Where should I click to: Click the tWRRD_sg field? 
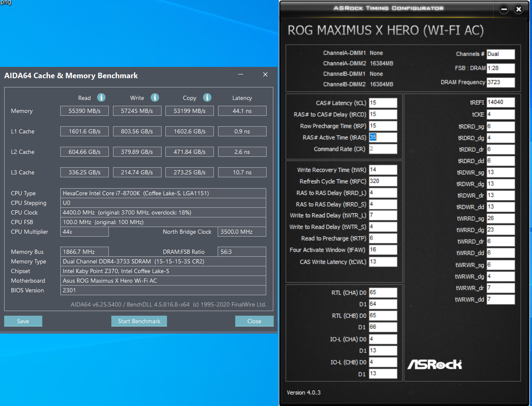(x=501, y=218)
